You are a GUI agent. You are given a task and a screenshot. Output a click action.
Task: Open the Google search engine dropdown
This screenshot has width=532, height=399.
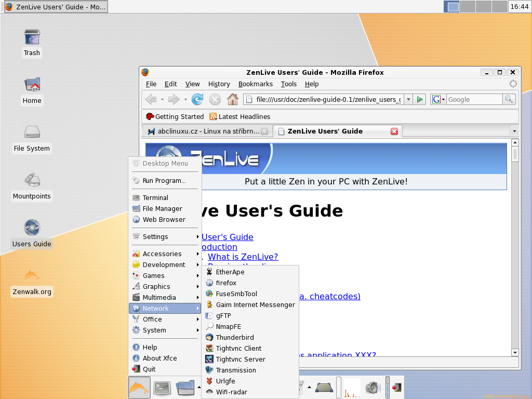(438, 99)
